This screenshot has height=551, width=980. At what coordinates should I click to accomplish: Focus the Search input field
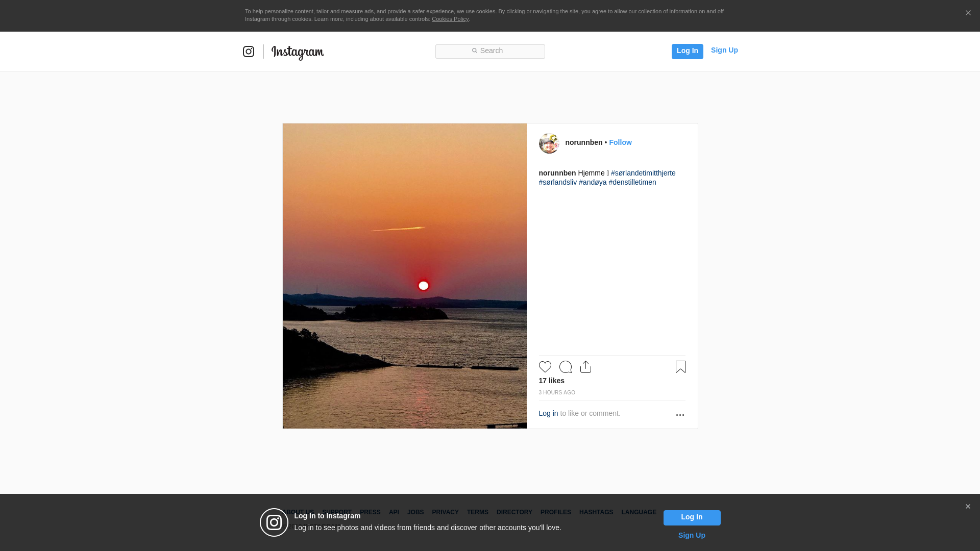(490, 52)
